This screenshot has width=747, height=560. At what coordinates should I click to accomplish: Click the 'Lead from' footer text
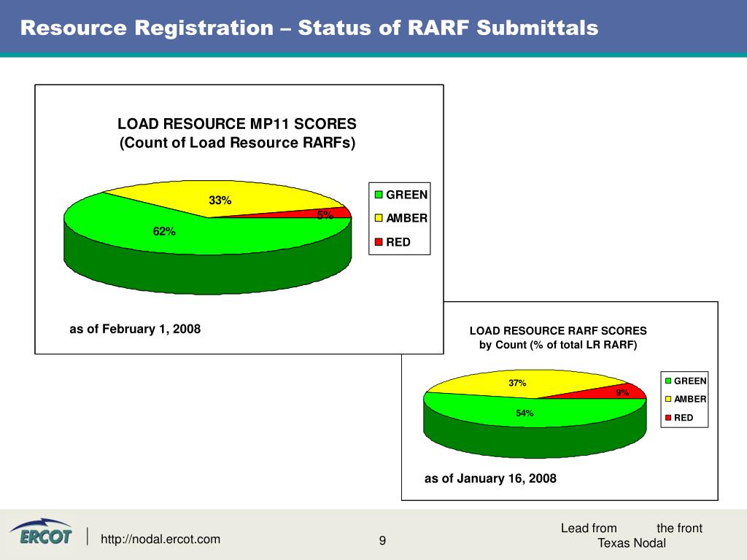coord(589,528)
